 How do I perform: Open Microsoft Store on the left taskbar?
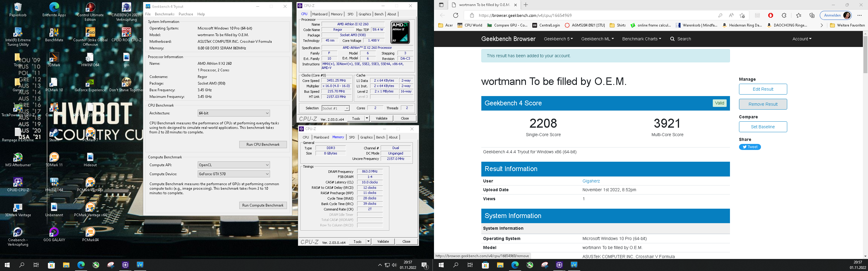51,265
